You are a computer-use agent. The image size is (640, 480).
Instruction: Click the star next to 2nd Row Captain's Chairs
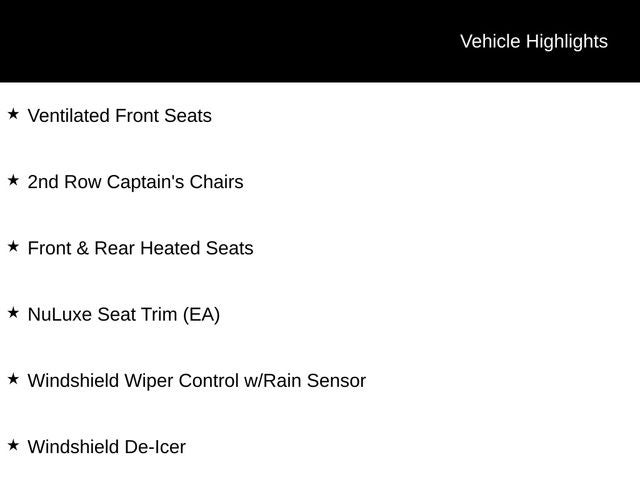(13, 180)
